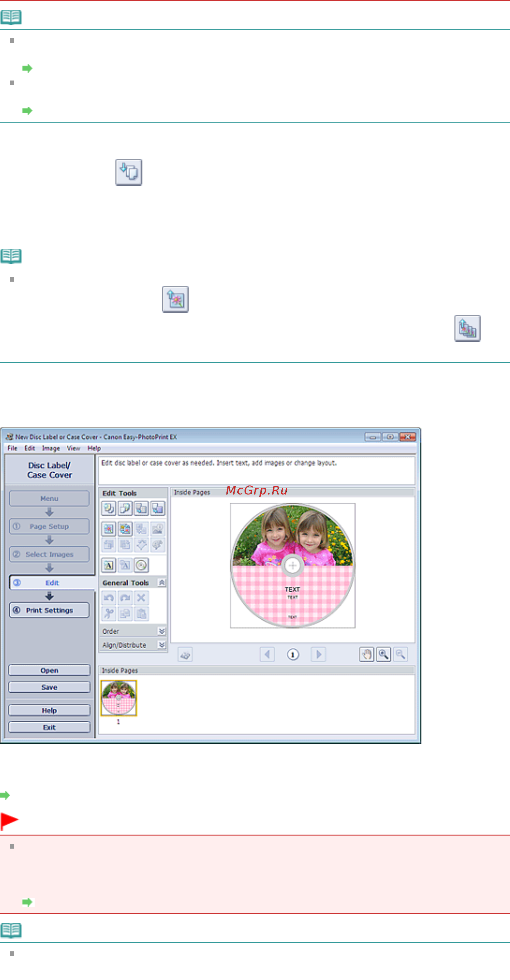Open the Edit menu in menu bar
The image size is (510, 980).
click(x=30, y=448)
